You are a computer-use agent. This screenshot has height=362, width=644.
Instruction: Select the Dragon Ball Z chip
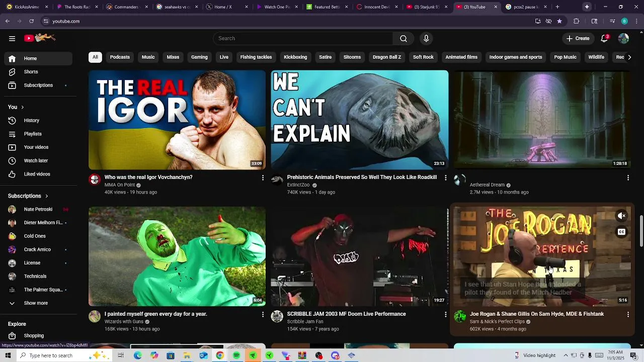click(x=387, y=57)
